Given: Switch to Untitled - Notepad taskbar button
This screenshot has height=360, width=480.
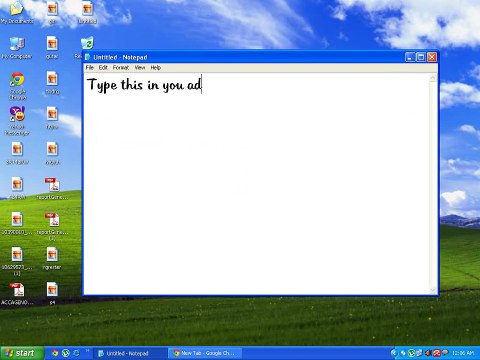Looking at the screenshot, I should click(x=130, y=353).
